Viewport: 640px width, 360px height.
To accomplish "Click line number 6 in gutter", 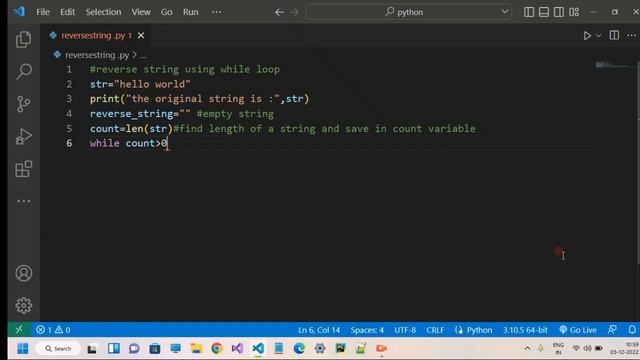I will point(69,143).
